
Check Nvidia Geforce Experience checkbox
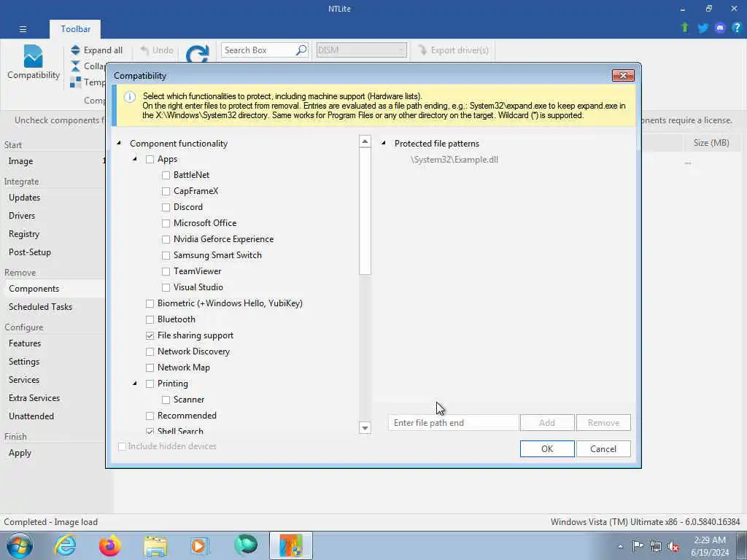click(166, 239)
